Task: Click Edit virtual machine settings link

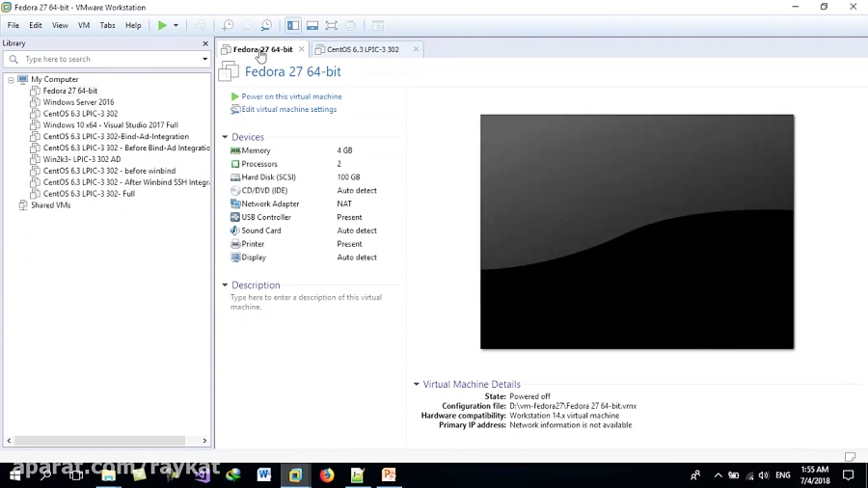Action: point(288,109)
